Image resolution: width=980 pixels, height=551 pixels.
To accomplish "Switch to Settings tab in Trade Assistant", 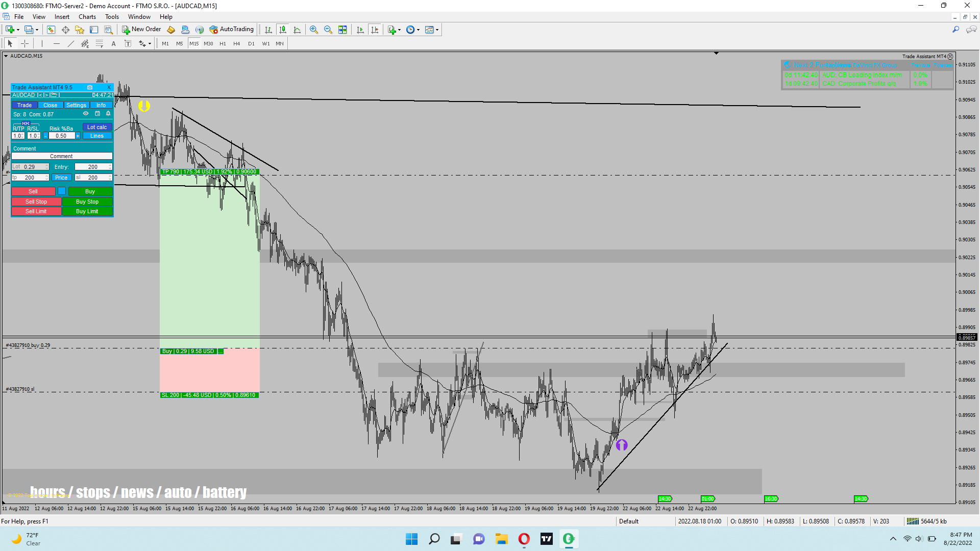I will pyautogui.click(x=76, y=105).
